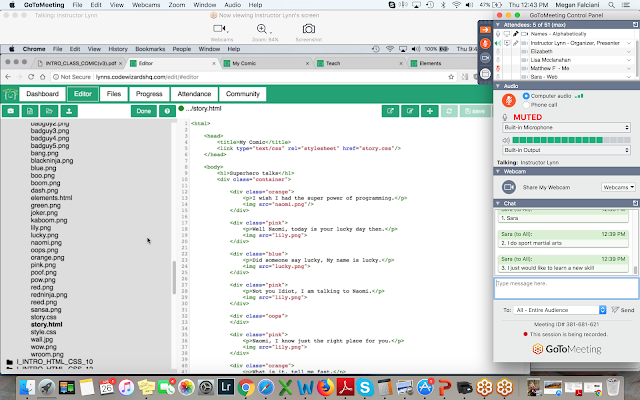Open the Webcams menu in GoToMeeting menu bar
640x400 pixels.
coord(146,5)
